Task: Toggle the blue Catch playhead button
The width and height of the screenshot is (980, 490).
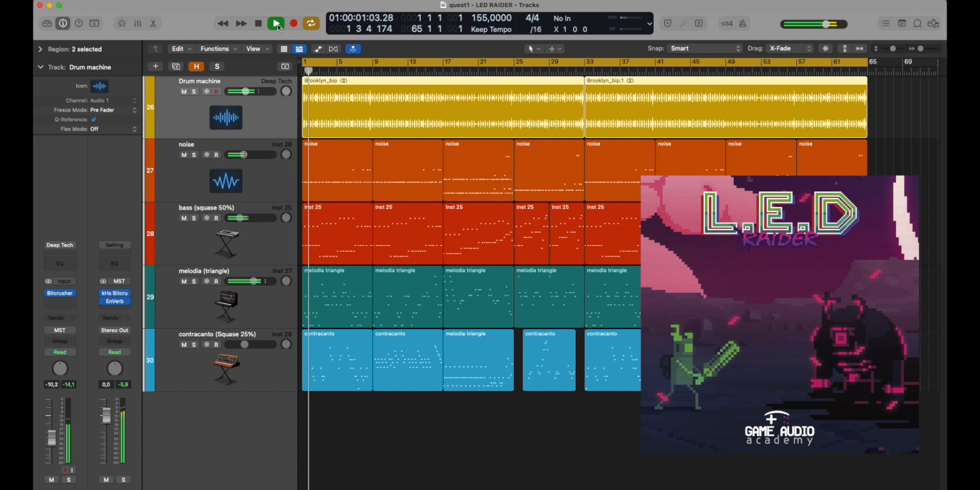Action: (353, 49)
